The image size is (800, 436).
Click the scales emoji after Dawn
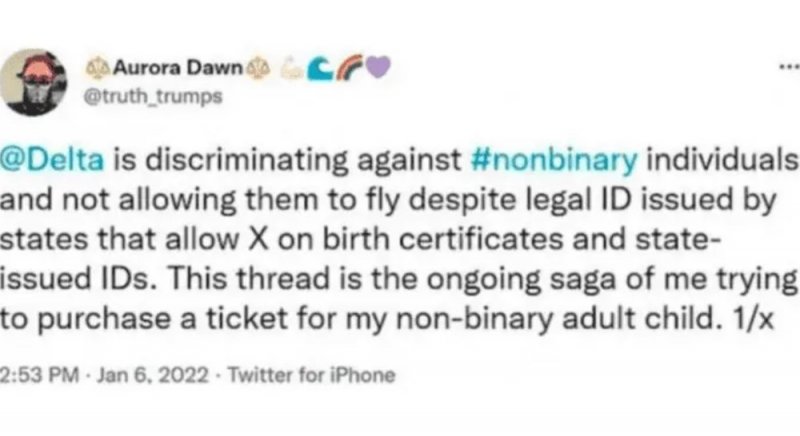tap(258, 68)
